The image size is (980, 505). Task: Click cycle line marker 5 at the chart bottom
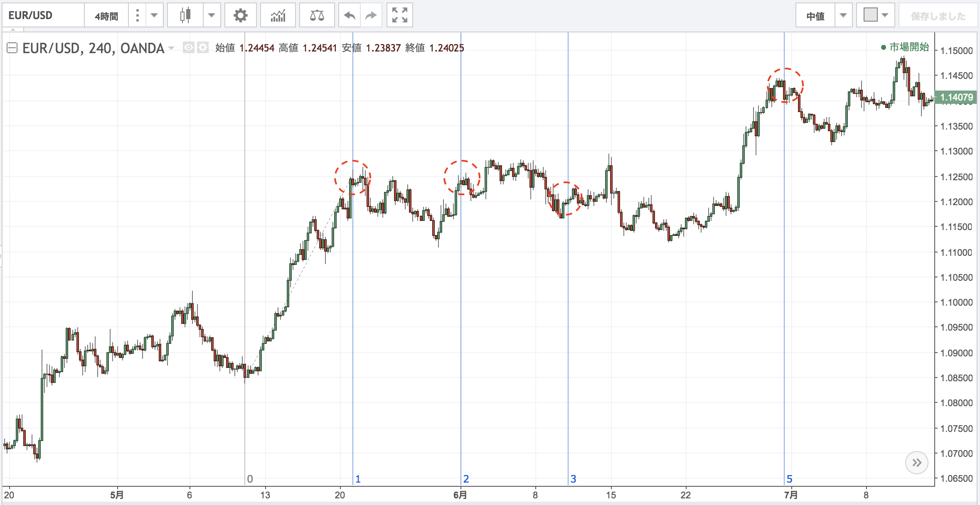coord(789,479)
